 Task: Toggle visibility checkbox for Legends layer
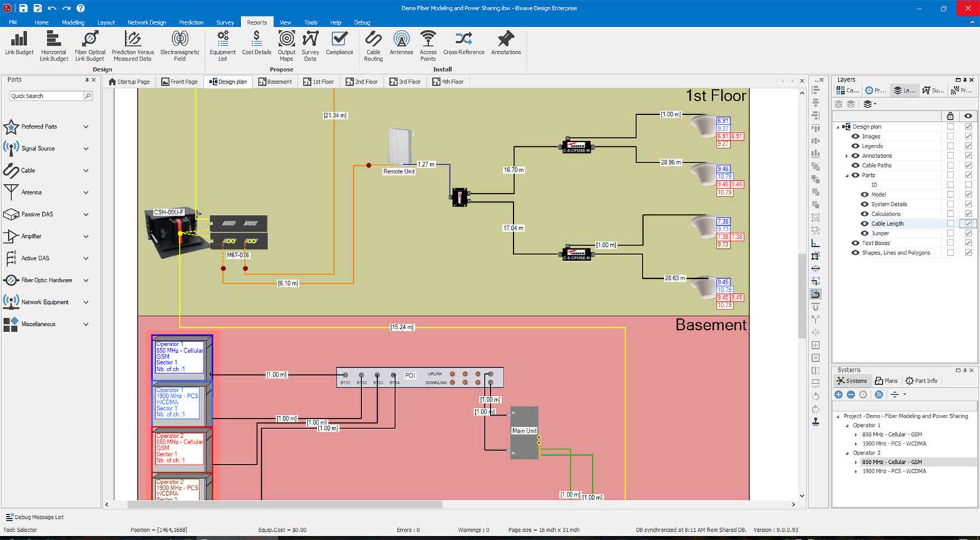968,146
